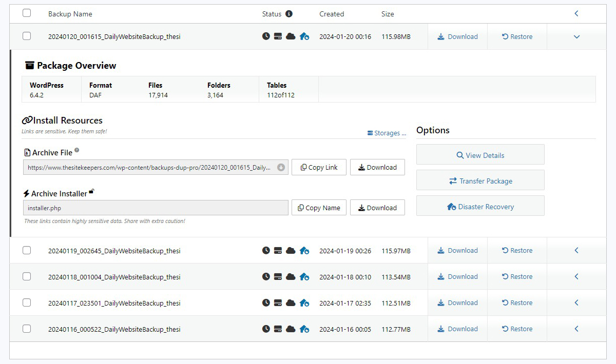Screen dimensions: 616x364
Task: Click Transfer Package option button
Action: [x=480, y=181]
